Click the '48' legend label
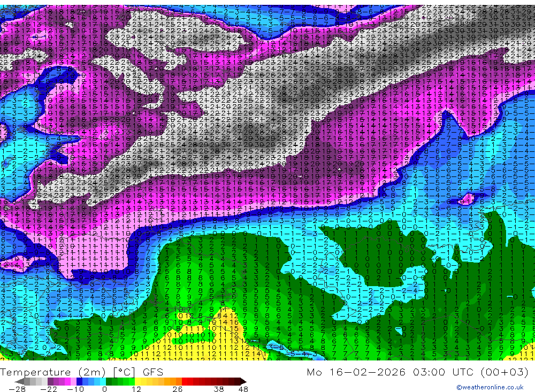This screenshot has width=535, height=392. 243,389
